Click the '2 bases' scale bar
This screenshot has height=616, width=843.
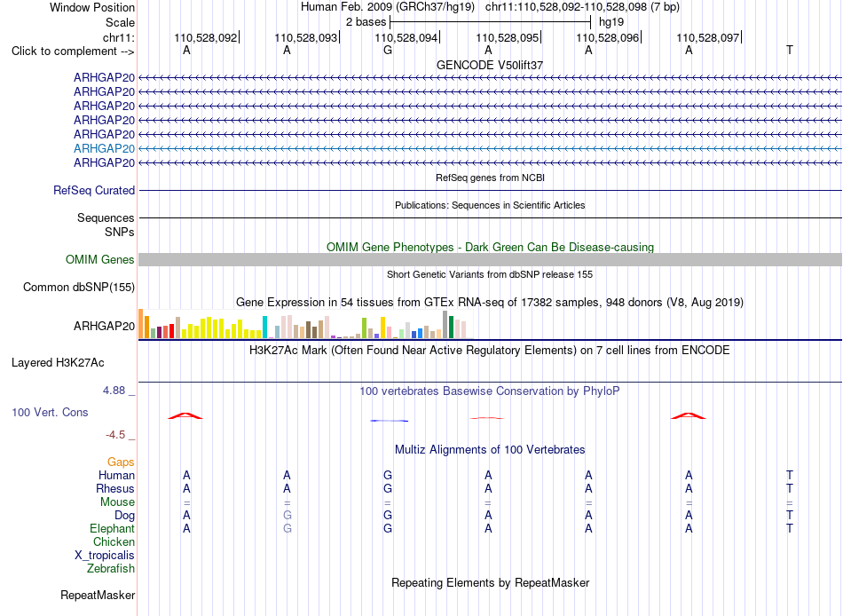click(x=491, y=22)
